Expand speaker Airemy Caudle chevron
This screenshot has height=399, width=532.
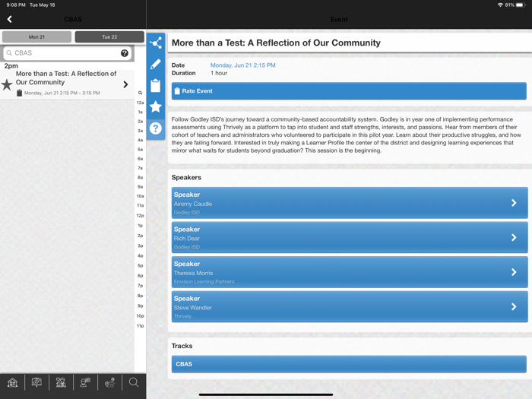point(514,203)
